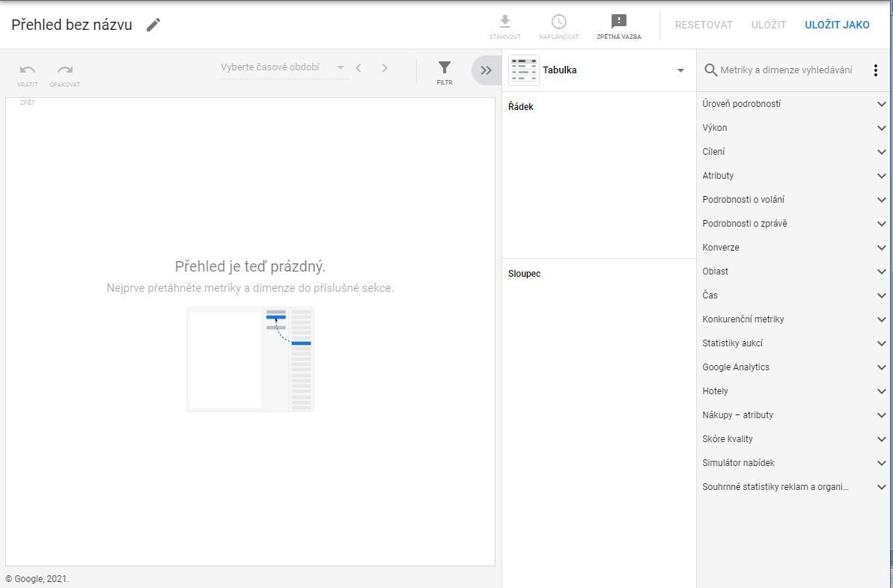
Task: Open the Filtr funnel icon
Action: [x=444, y=68]
